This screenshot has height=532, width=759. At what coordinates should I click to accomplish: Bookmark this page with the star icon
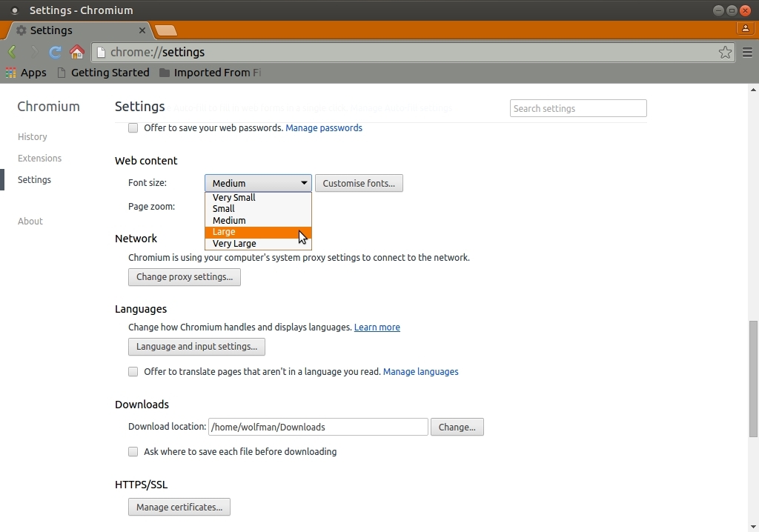(x=725, y=52)
